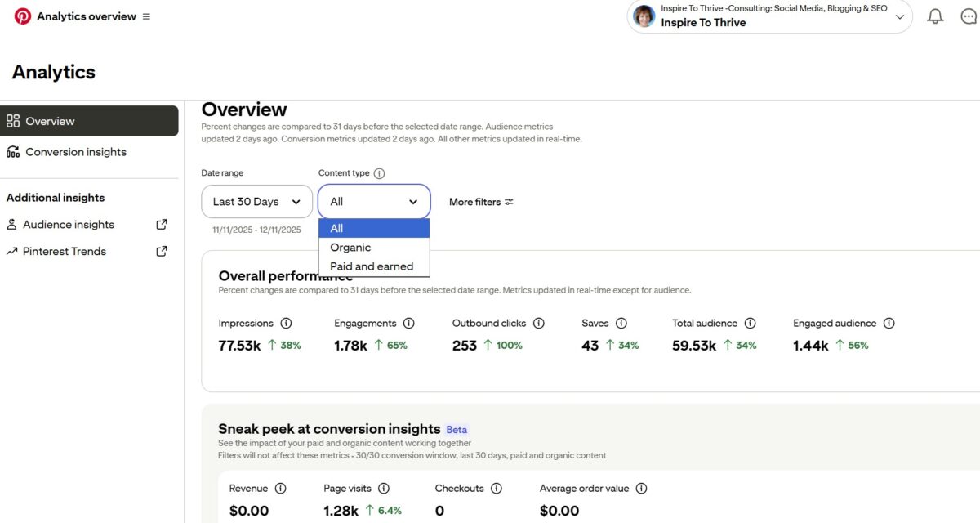Open the notifications bell

point(935,16)
